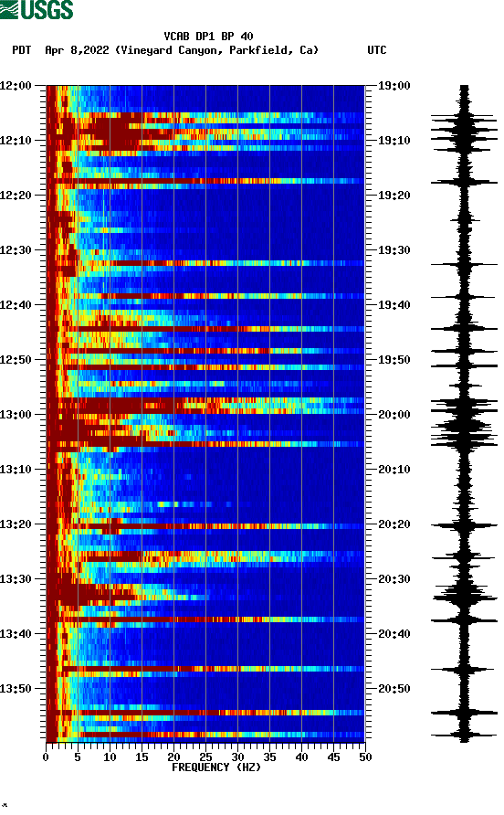The image size is (504, 815).
Task: Click the 35 Hz frequency tick label
Action: click(269, 757)
